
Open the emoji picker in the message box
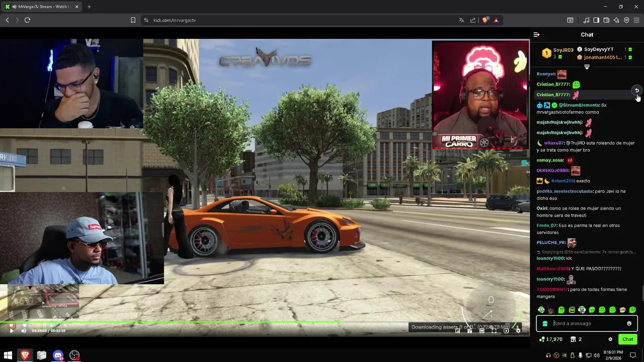coord(629,323)
